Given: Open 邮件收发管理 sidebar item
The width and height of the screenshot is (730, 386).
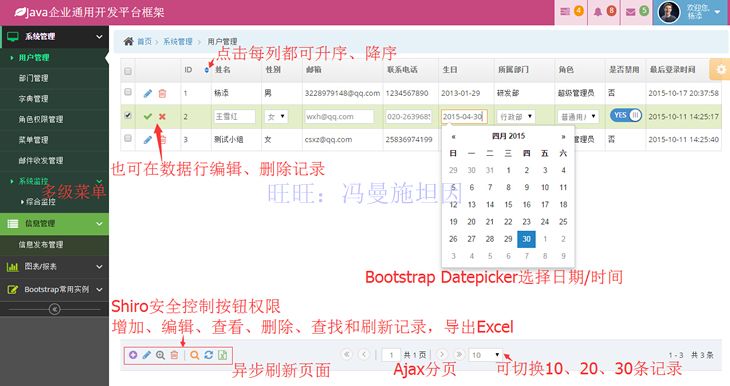Looking at the screenshot, I should click(x=54, y=161).
